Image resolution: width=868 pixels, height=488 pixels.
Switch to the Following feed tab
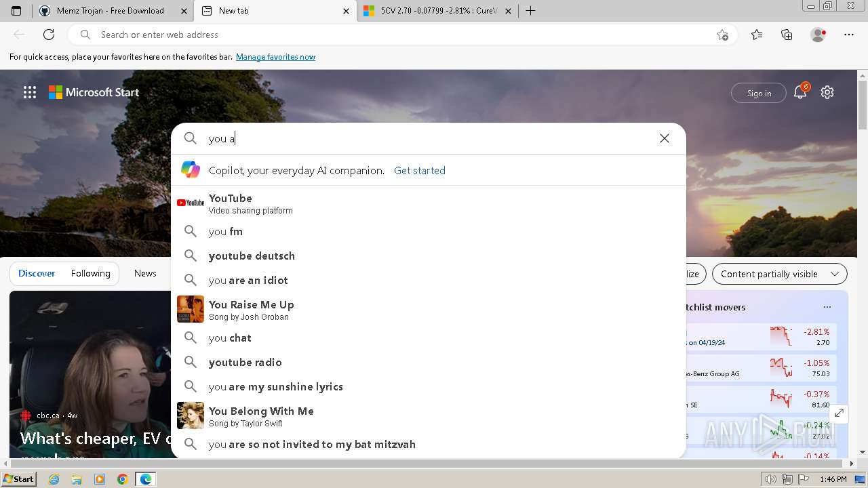[x=90, y=273]
